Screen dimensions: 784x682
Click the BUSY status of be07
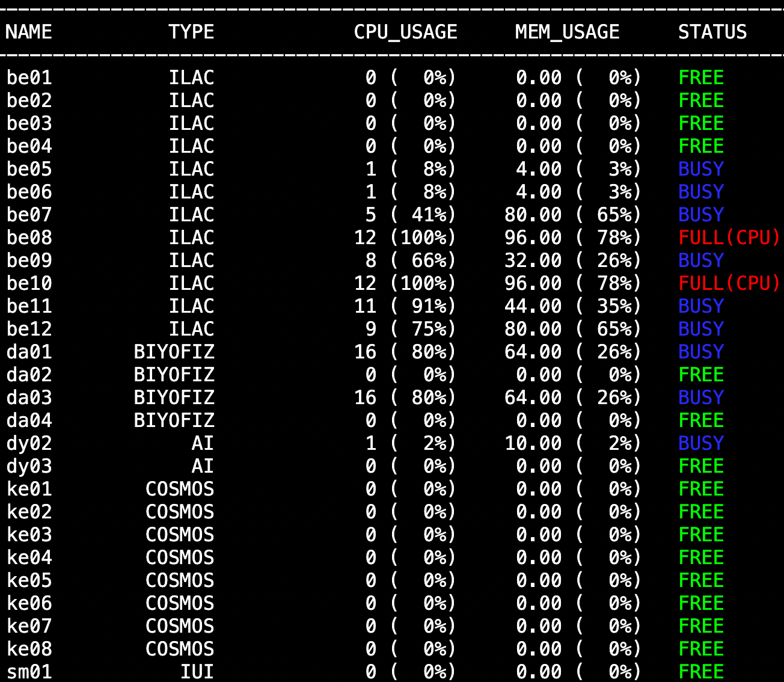pos(701,215)
